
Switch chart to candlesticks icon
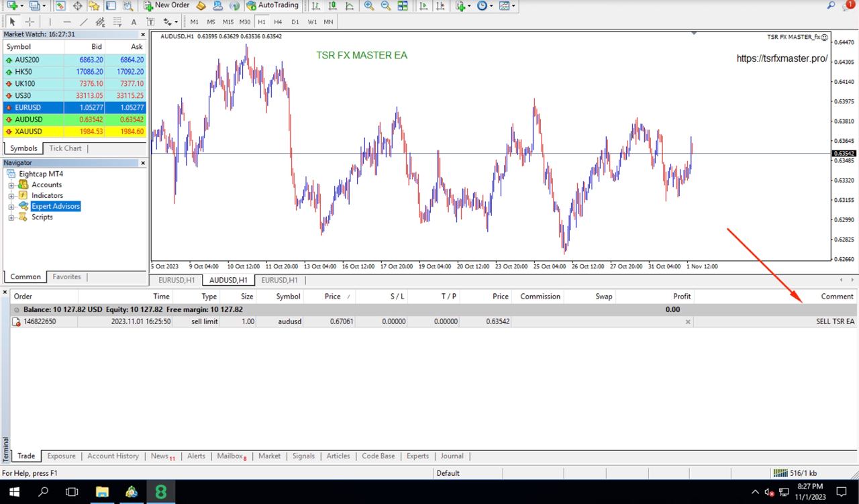pos(333,5)
